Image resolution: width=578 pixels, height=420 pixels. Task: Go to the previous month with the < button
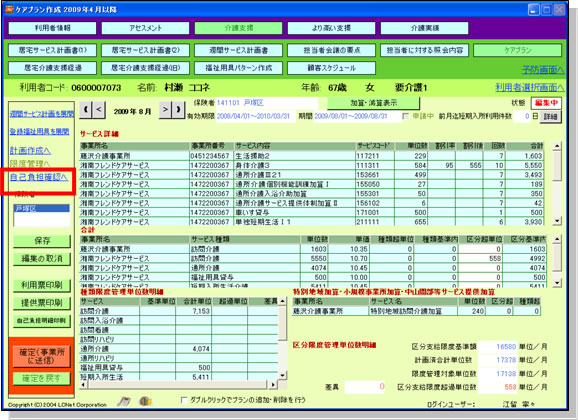point(99,110)
